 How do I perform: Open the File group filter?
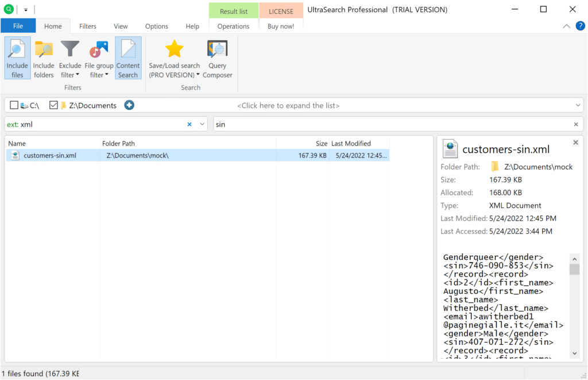click(x=99, y=58)
